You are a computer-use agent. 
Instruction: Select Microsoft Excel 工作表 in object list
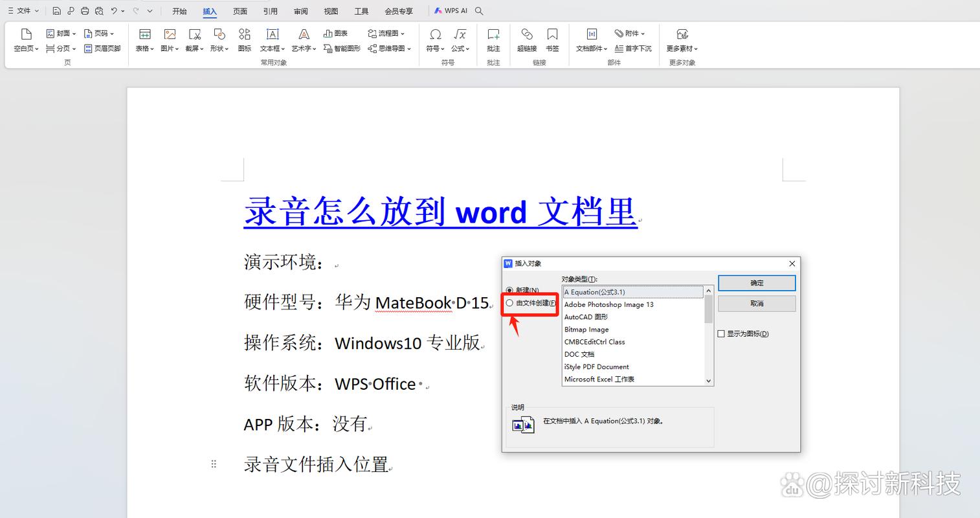633,379
